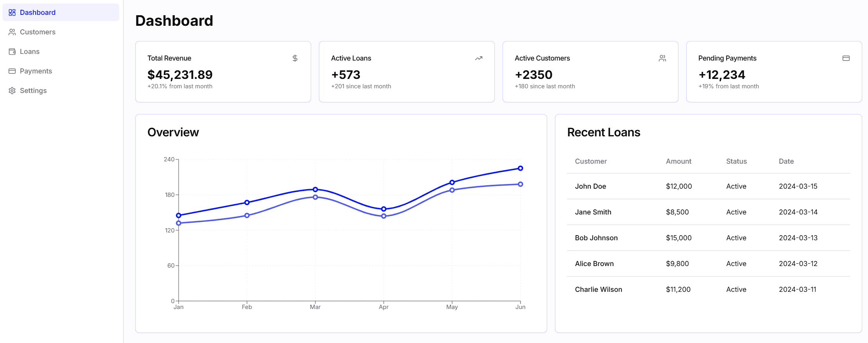
Task: Click the Date column header
Action: click(x=786, y=161)
